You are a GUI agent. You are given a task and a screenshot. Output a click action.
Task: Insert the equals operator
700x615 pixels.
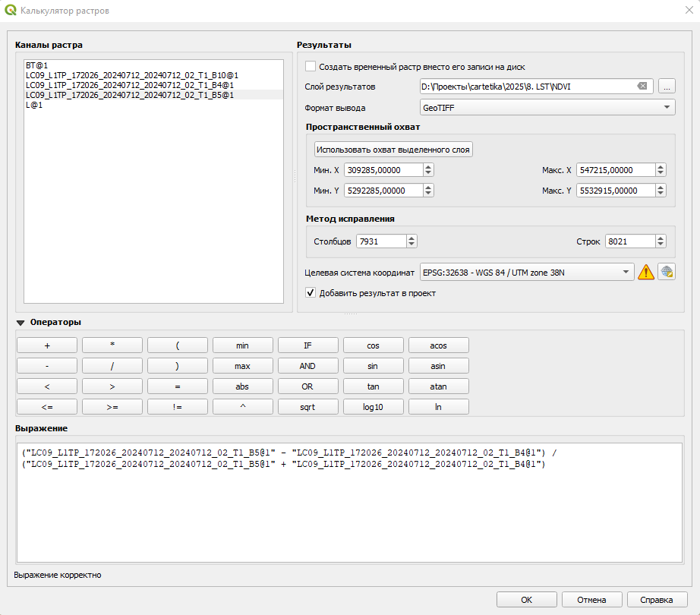(x=177, y=386)
